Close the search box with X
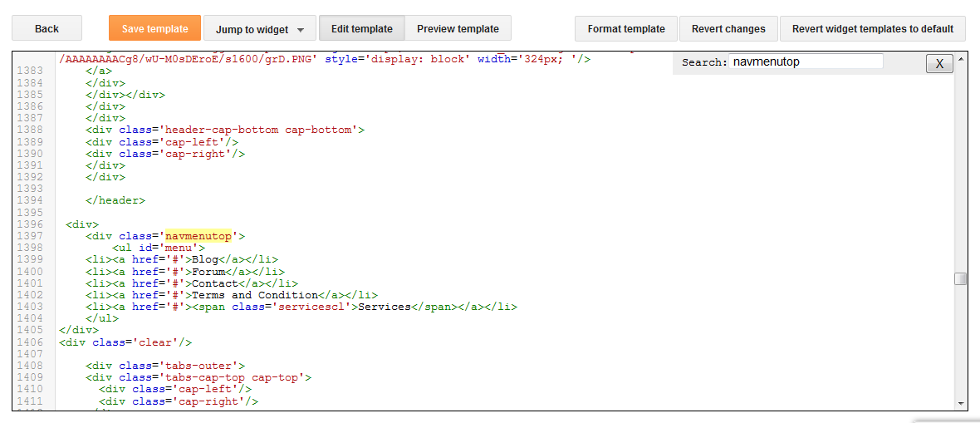980x423 pixels. pyautogui.click(x=939, y=63)
